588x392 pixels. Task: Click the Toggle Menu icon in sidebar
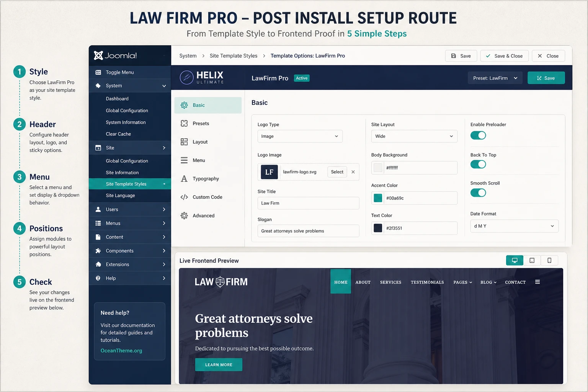point(98,72)
